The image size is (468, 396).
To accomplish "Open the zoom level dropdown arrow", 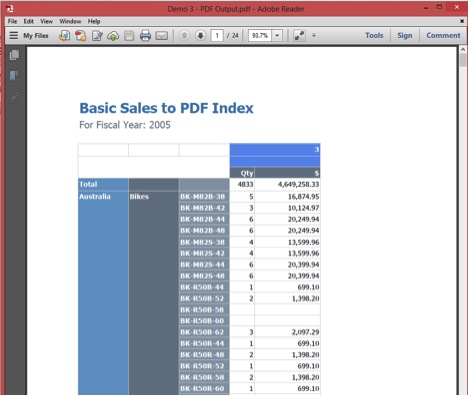I will pos(277,35).
